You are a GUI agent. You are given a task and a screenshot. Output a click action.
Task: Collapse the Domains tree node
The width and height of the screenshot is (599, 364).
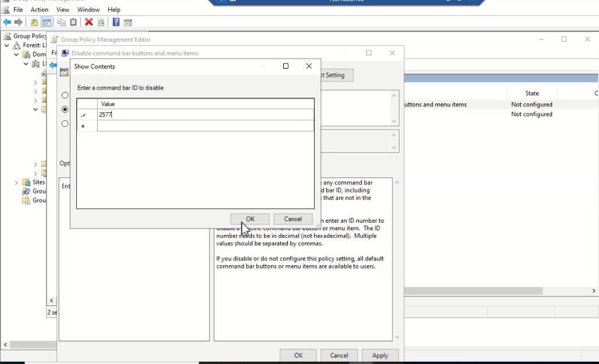[x=16, y=54]
